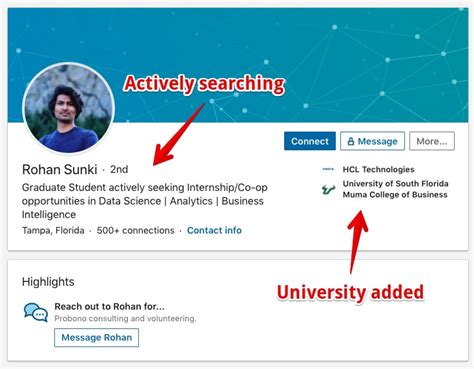
Task: Open the Contact info link
Action: click(x=214, y=230)
